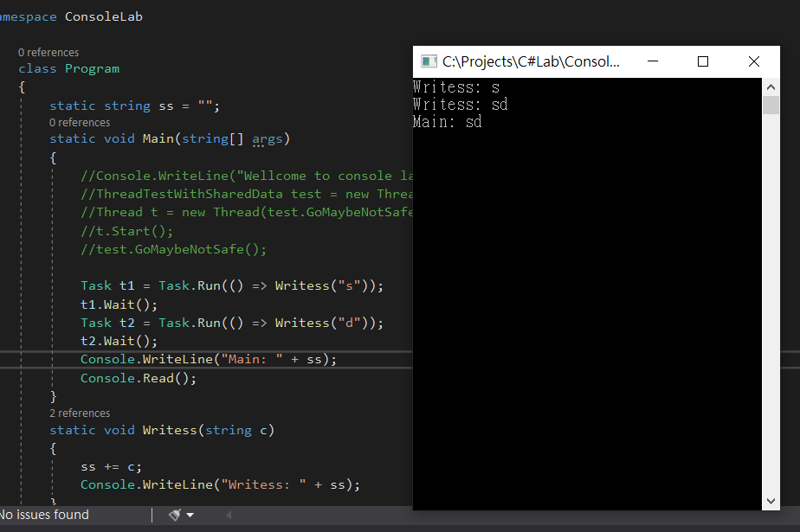Click the console scrollbar thumb
The image size is (800, 532).
771,106
